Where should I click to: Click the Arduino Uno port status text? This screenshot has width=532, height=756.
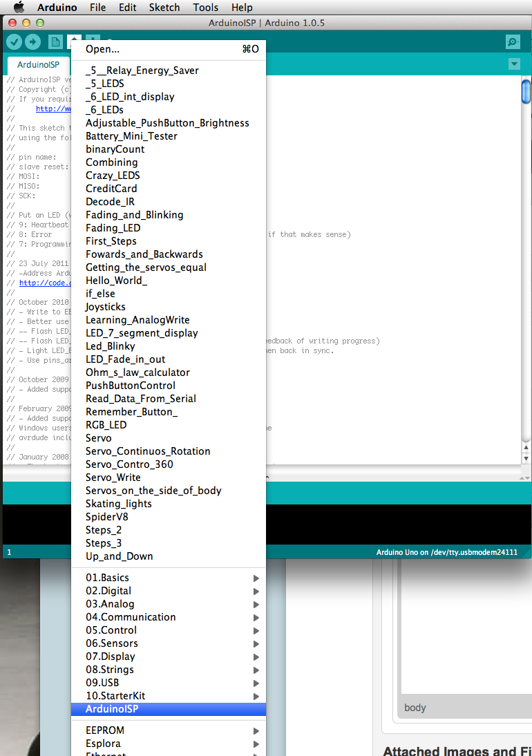(x=447, y=552)
